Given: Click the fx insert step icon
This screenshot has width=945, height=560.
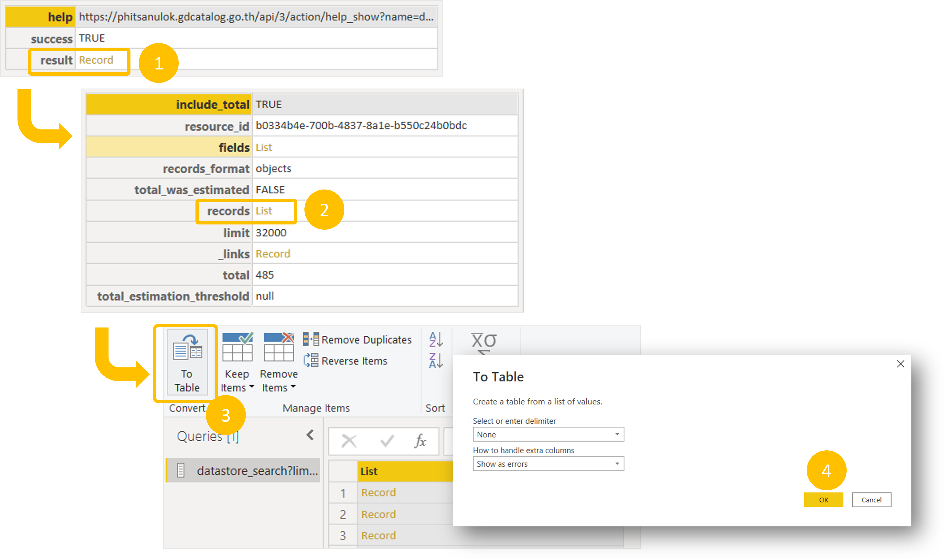Looking at the screenshot, I should click(420, 441).
